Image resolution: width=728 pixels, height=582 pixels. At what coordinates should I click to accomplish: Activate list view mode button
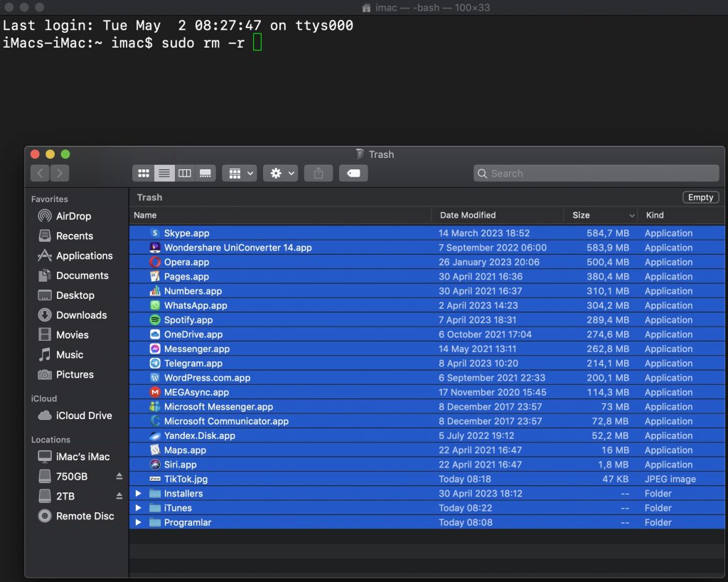[x=164, y=173]
